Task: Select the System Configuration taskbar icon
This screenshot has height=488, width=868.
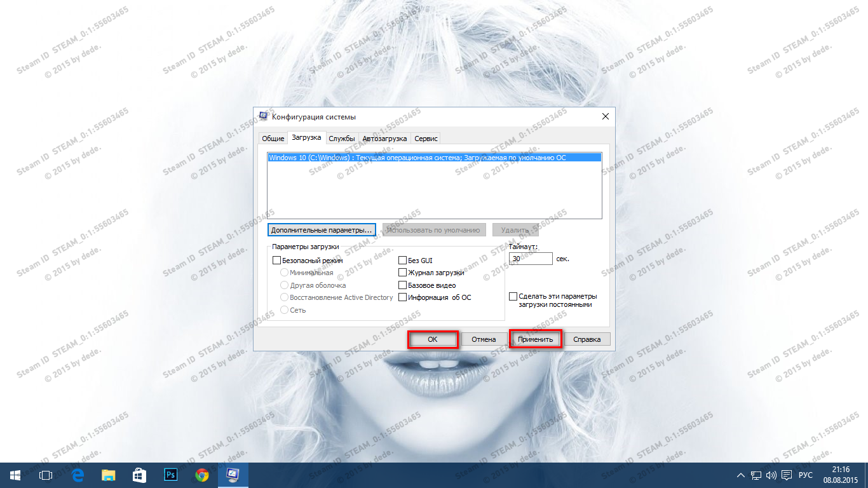Action: pos(233,475)
